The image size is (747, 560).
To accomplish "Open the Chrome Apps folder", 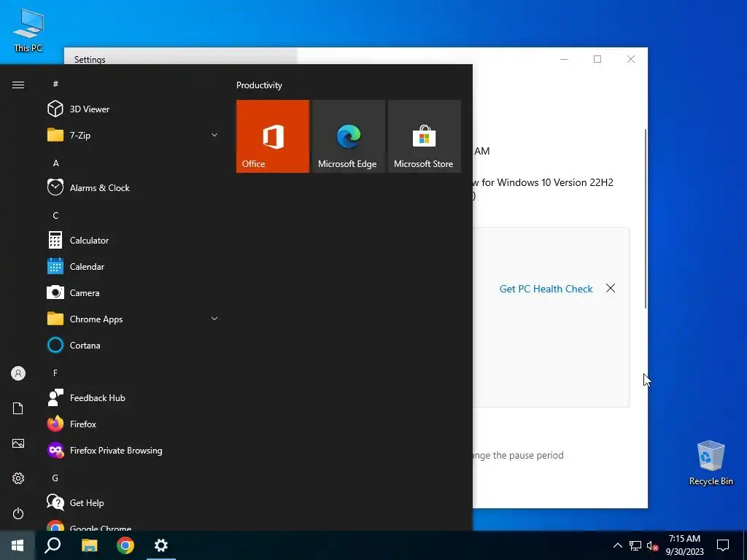I will coord(133,319).
